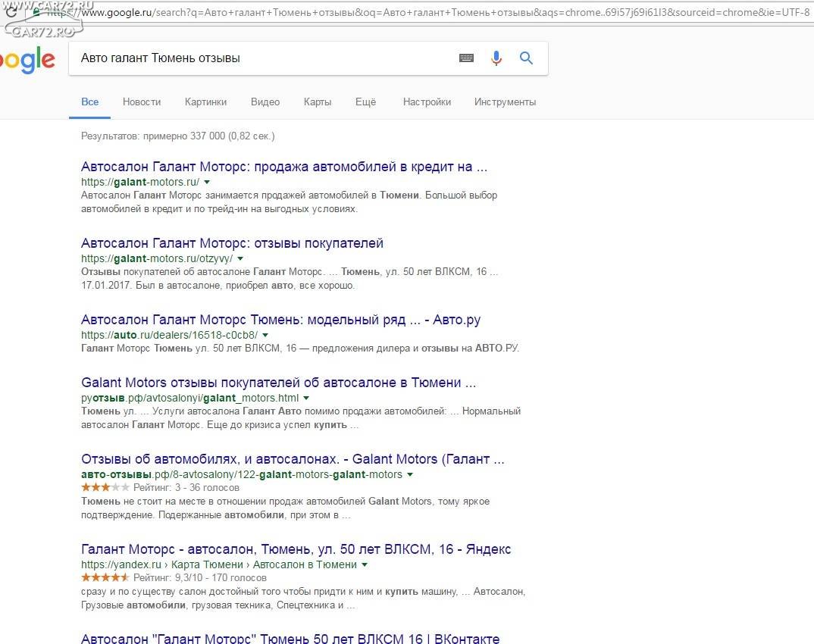814x644 pixels.
Task: Click the 'Рейтинг: 9,3/10 - 170 голосов' text
Action: (200, 577)
